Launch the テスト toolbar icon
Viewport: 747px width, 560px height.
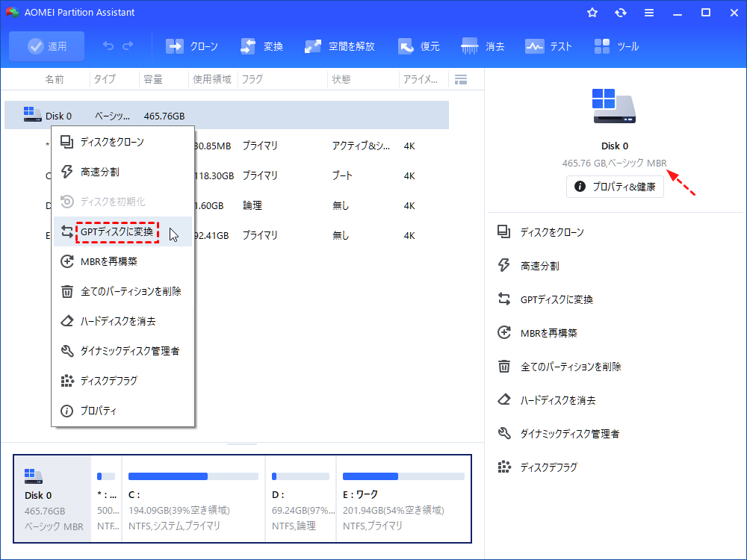(x=548, y=46)
